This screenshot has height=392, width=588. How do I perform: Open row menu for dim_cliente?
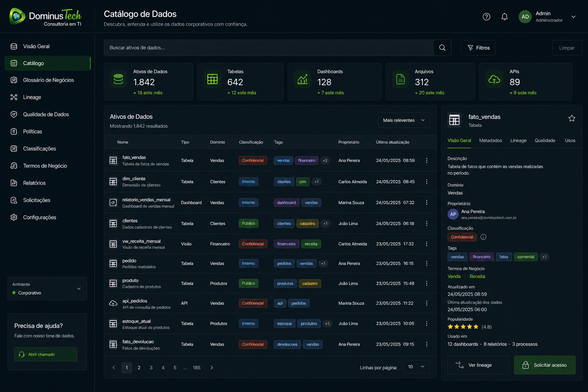point(427,182)
